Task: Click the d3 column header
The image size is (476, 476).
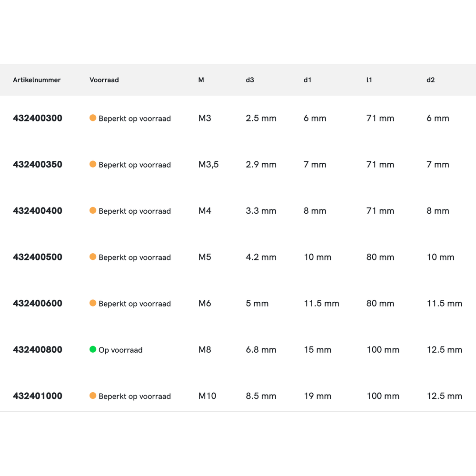Action: pyautogui.click(x=250, y=80)
